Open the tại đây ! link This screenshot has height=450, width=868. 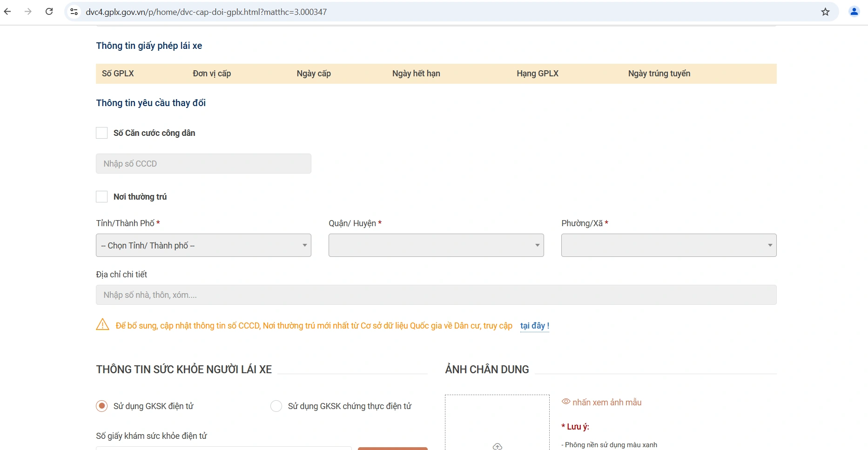pyautogui.click(x=535, y=326)
